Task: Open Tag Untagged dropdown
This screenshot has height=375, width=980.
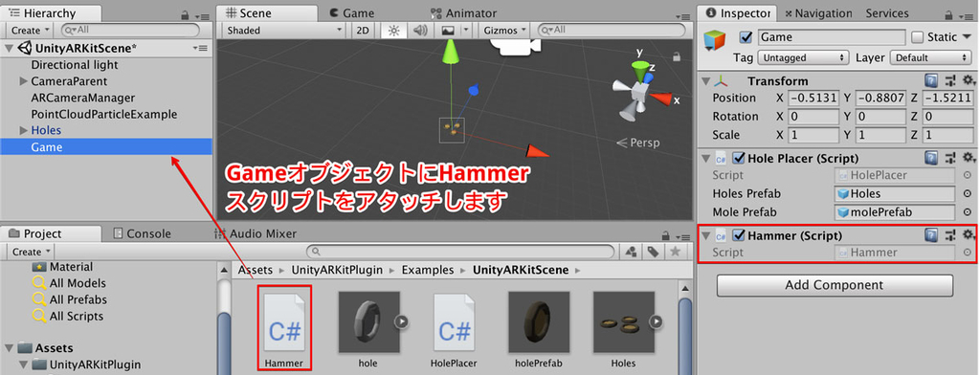Action: point(803,57)
